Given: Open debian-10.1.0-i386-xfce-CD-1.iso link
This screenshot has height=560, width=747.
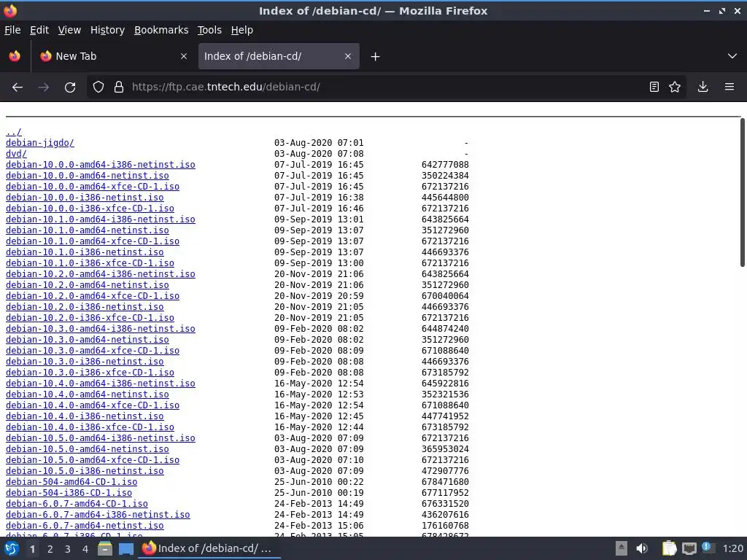Looking at the screenshot, I should coord(90,263).
